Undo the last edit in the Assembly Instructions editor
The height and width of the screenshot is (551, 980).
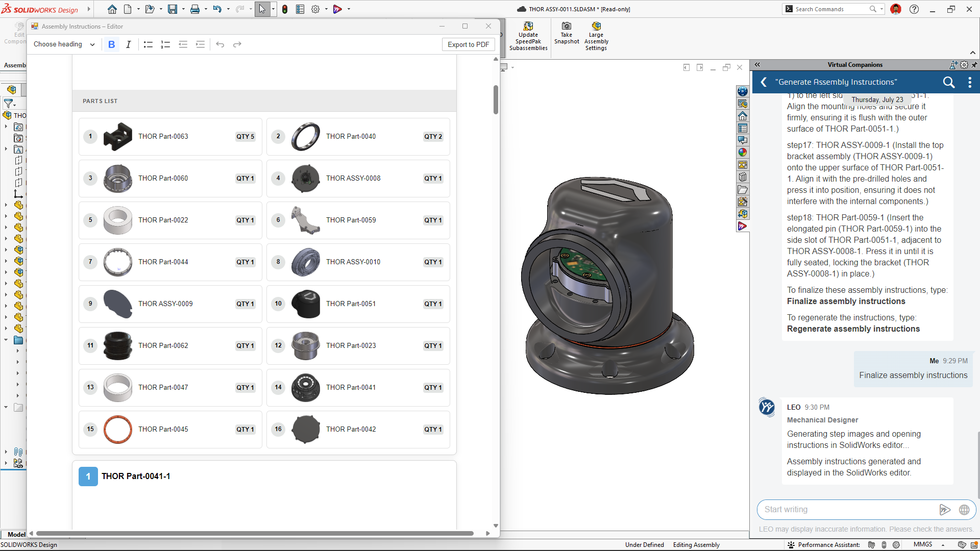(x=220, y=44)
